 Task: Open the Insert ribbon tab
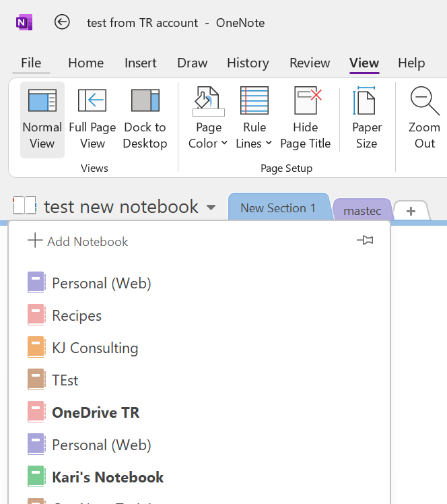tap(140, 63)
